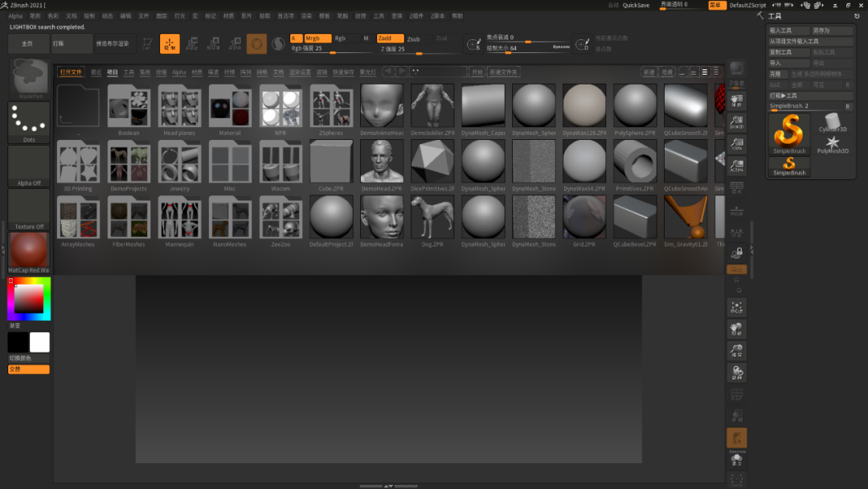Toggle the A button beside Mrgb
Image resolution: width=868 pixels, height=489 pixels.
(x=296, y=39)
